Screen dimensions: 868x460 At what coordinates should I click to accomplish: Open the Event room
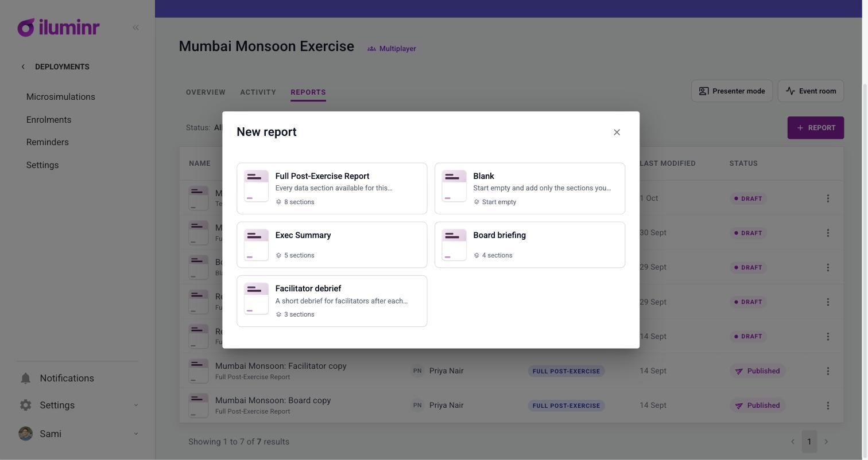coord(811,91)
